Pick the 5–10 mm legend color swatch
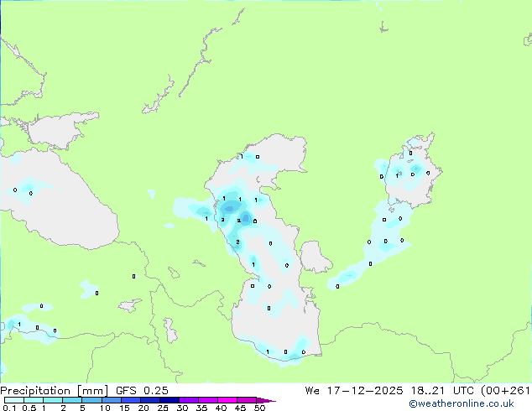 (91, 400)
